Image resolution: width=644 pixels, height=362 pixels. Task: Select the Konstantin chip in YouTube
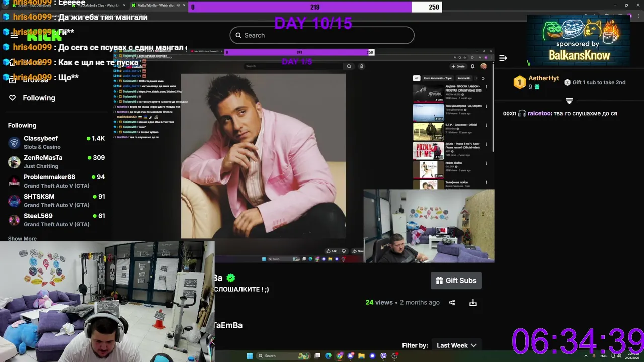coord(464,78)
